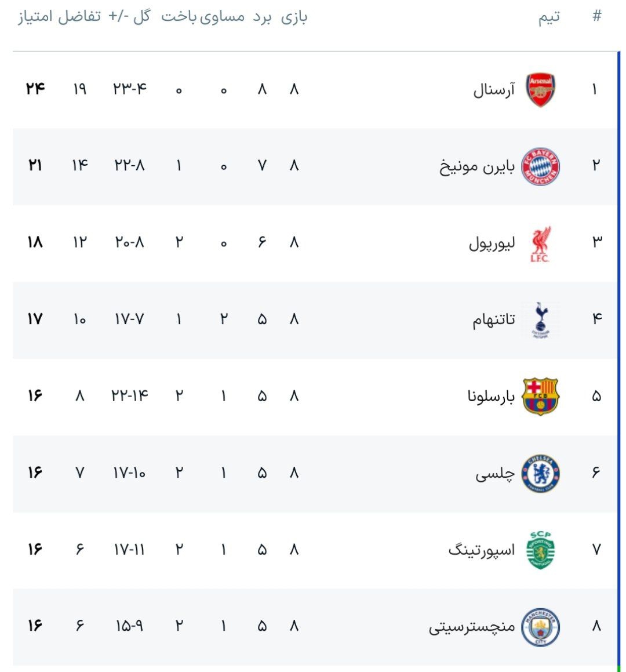Click the Bayern Munich club logo
This screenshot has width=626, height=672.
pyautogui.click(x=540, y=166)
